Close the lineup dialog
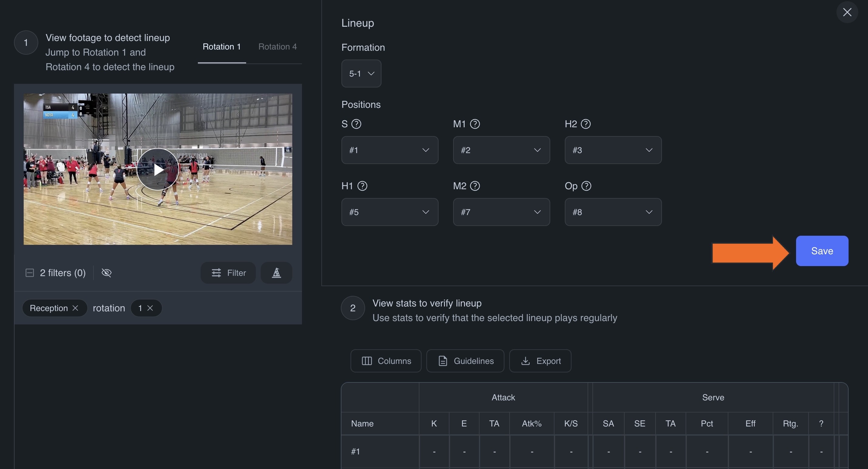868x469 pixels. pos(847,12)
